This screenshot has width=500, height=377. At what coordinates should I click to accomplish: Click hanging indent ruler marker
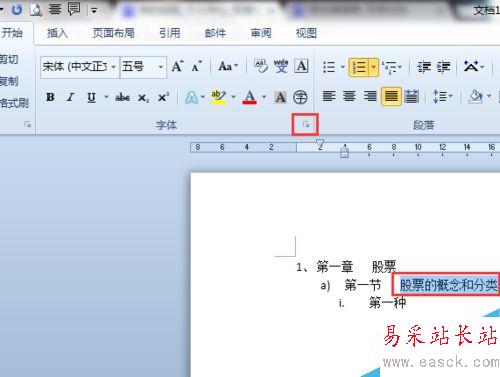coord(345,148)
